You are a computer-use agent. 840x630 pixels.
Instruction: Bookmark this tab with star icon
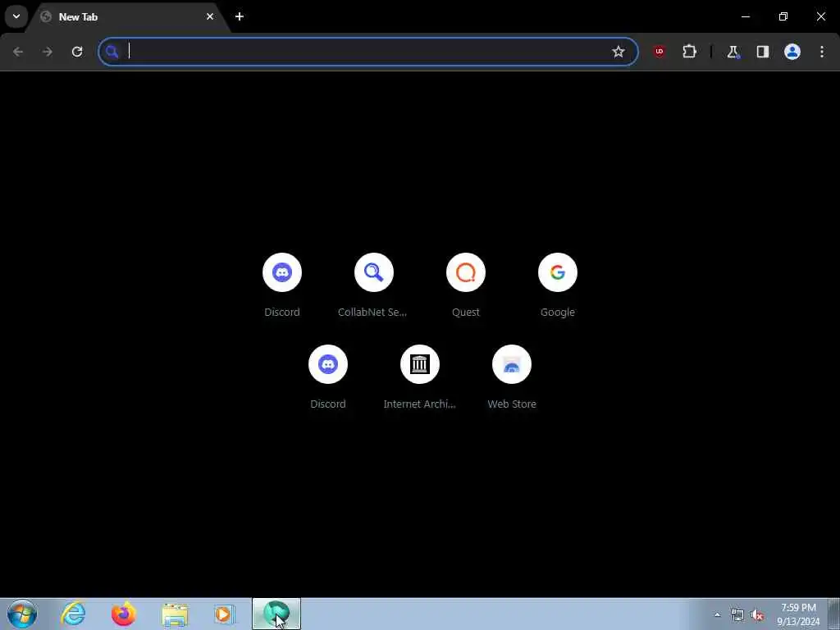pyautogui.click(x=619, y=52)
